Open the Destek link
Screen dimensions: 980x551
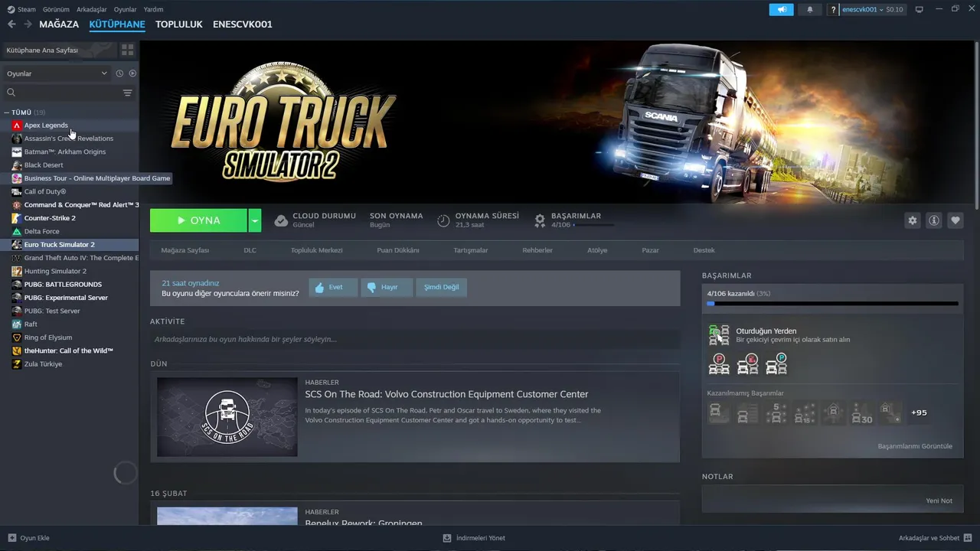pos(704,250)
